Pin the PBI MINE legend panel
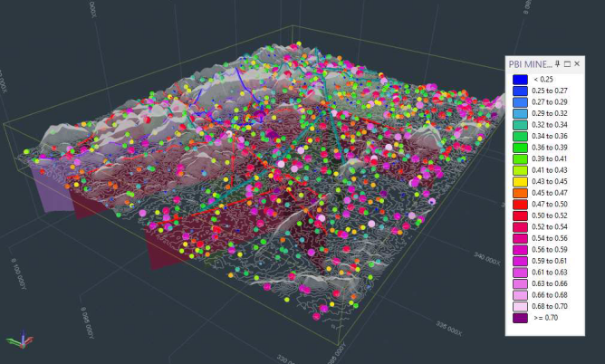 click(557, 63)
